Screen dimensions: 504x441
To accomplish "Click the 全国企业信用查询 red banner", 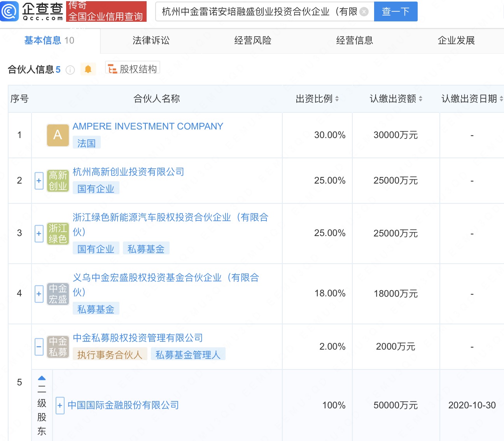I will (x=106, y=11).
